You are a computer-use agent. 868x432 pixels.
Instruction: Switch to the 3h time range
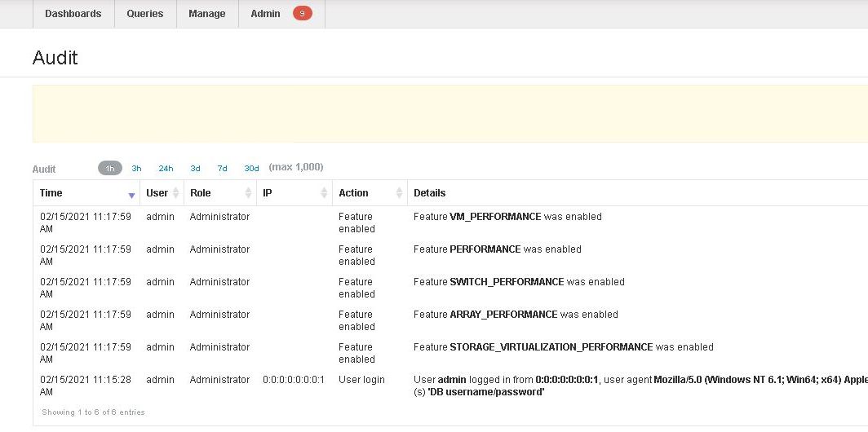click(137, 169)
